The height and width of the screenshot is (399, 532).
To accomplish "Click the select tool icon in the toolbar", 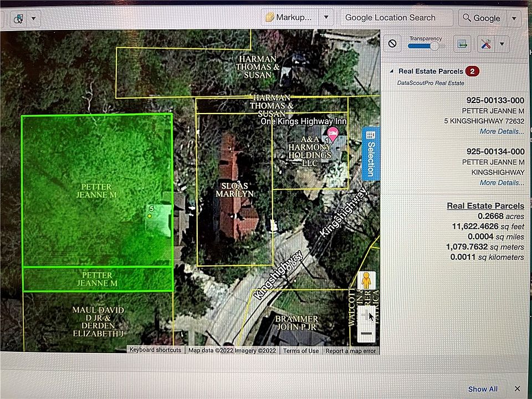I will 18,18.
